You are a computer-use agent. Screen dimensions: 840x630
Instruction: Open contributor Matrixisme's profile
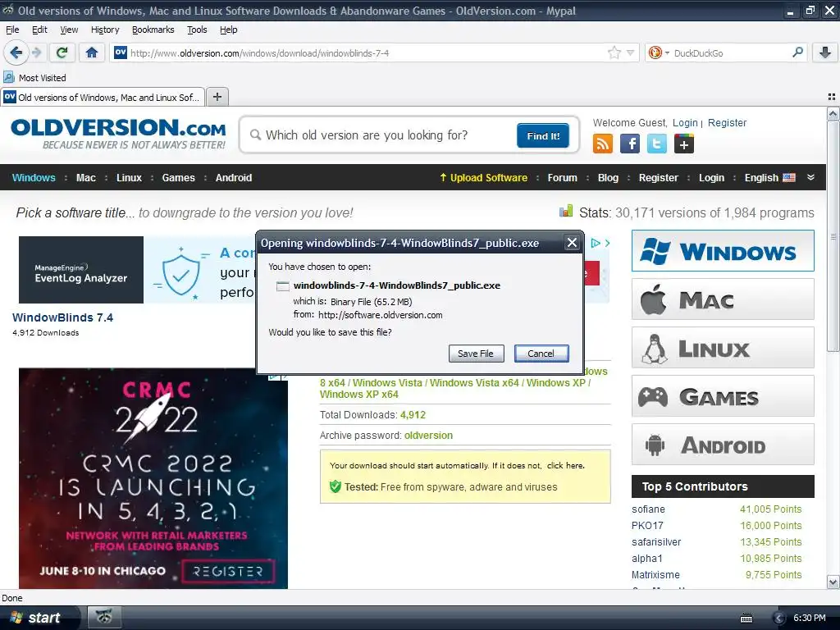pos(655,575)
